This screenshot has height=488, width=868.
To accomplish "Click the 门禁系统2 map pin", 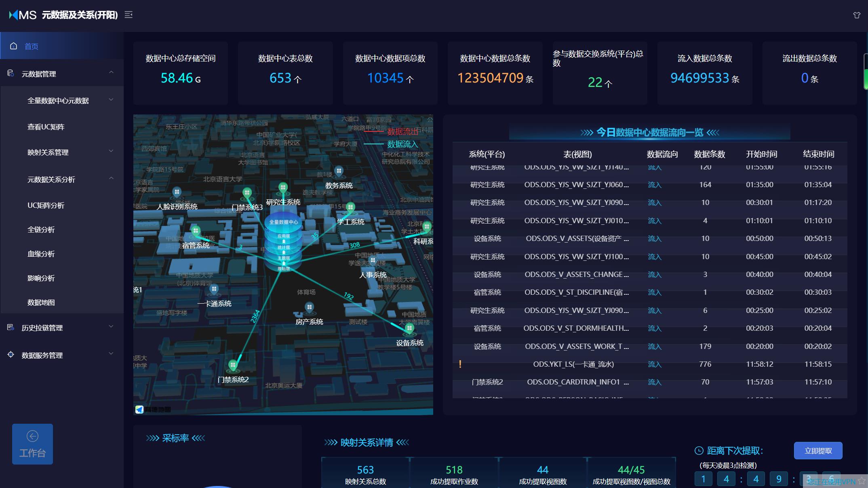I will (x=233, y=365).
